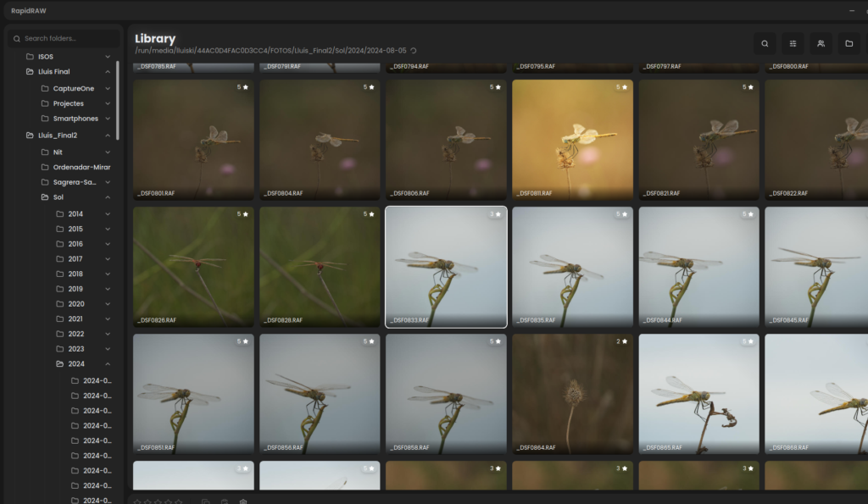
Task: Expand the Nit folder chevron
Action: pyautogui.click(x=108, y=152)
